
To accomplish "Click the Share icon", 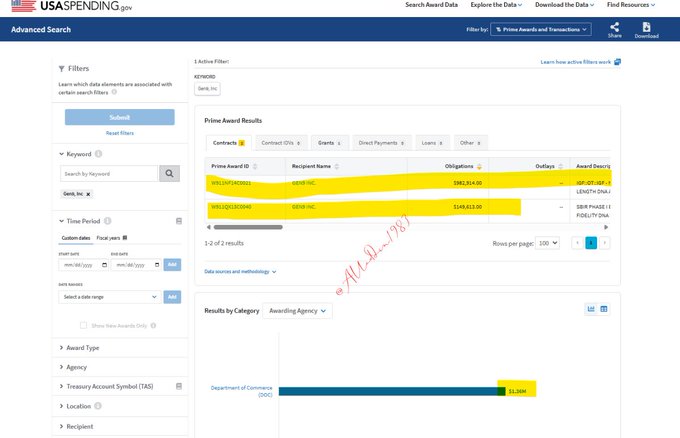I will 614,27.
